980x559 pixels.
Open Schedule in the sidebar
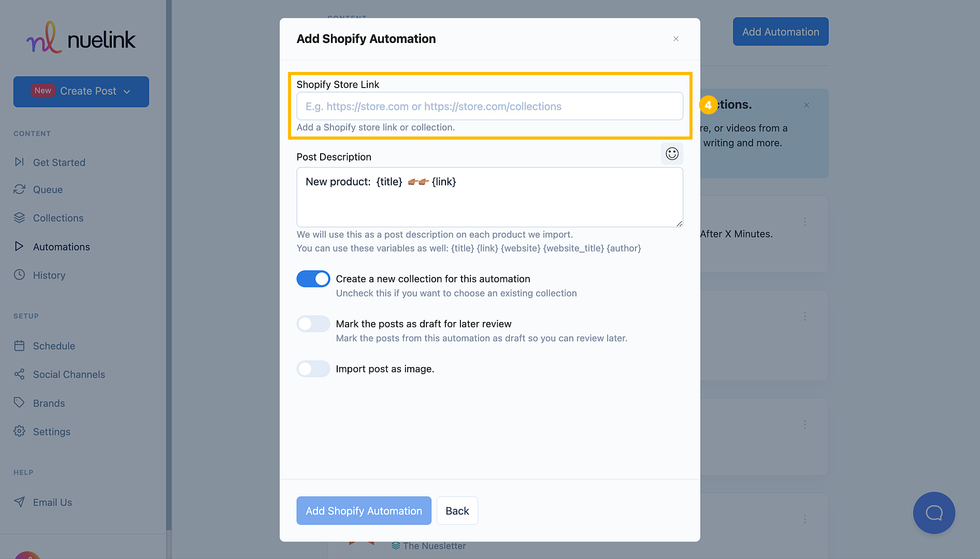click(x=54, y=346)
